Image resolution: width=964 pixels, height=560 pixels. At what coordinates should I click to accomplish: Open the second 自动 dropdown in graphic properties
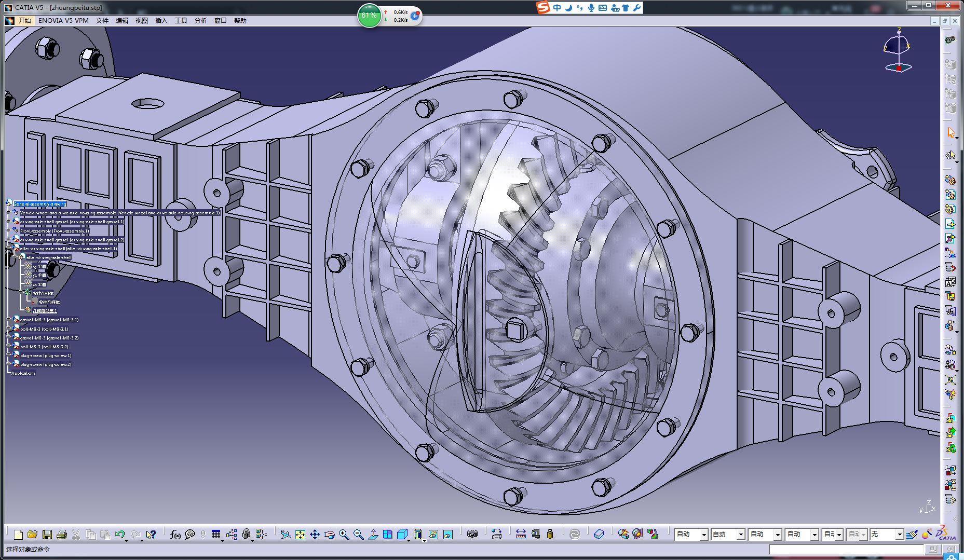tap(741, 535)
